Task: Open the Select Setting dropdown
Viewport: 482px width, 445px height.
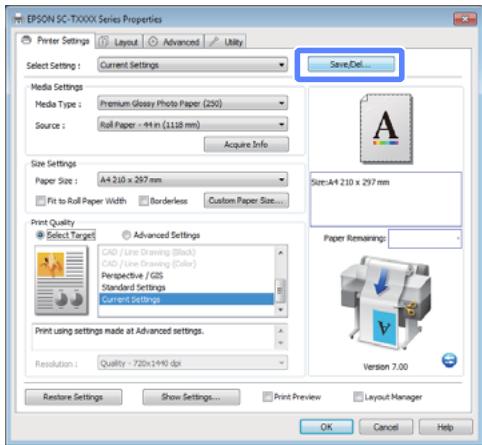Action: point(193,65)
